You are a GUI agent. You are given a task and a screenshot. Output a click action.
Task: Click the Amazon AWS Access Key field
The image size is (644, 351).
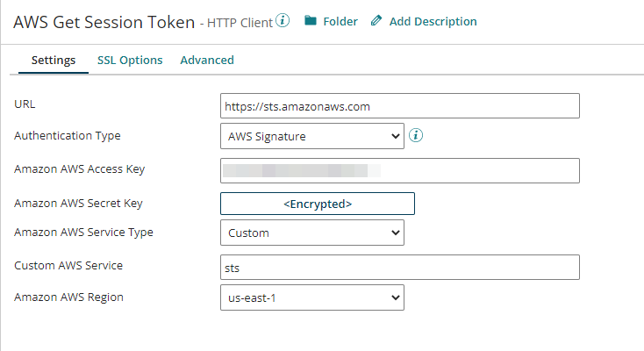[399, 170]
